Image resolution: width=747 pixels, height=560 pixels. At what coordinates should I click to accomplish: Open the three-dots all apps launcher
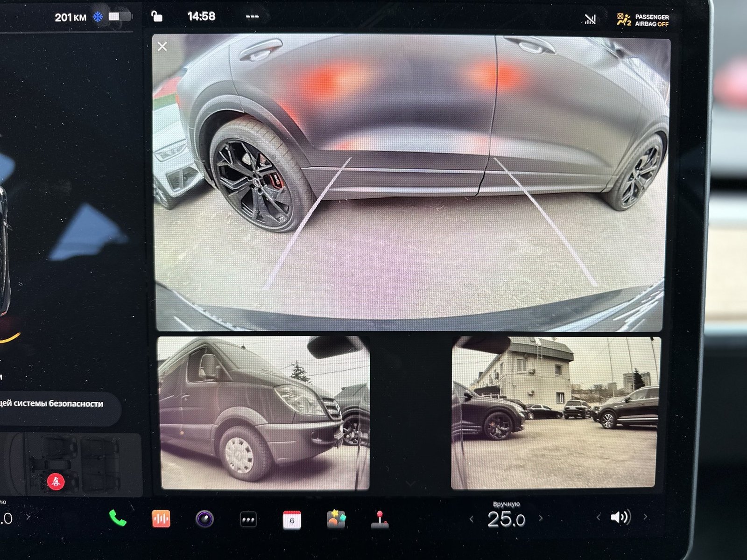point(248,519)
